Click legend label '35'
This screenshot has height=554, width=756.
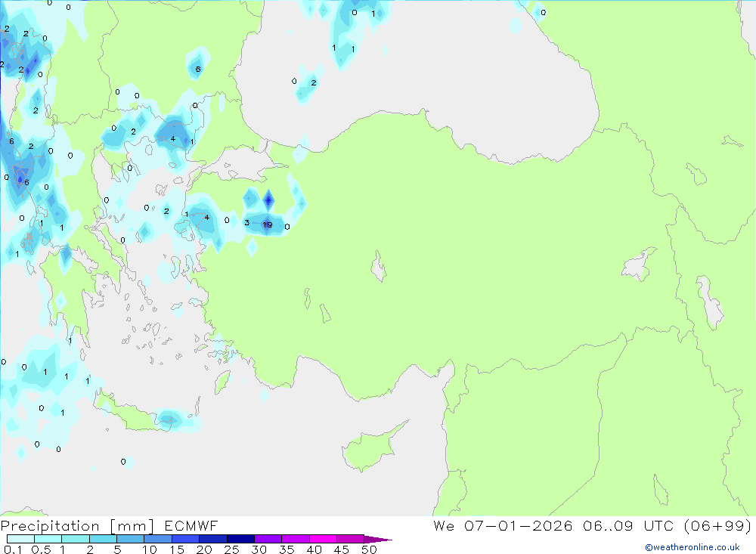(x=287, y=549)
